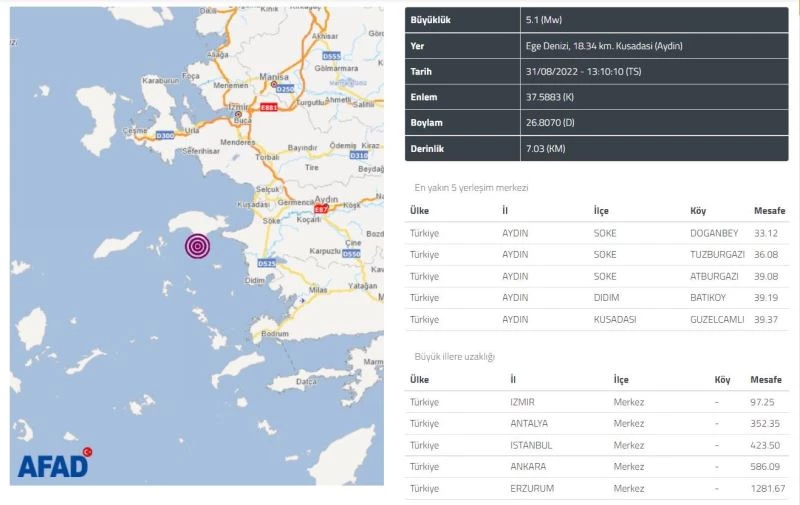Click the E87 highway shield near Aydın
800x505 pixels.
(x=321, y=209)
